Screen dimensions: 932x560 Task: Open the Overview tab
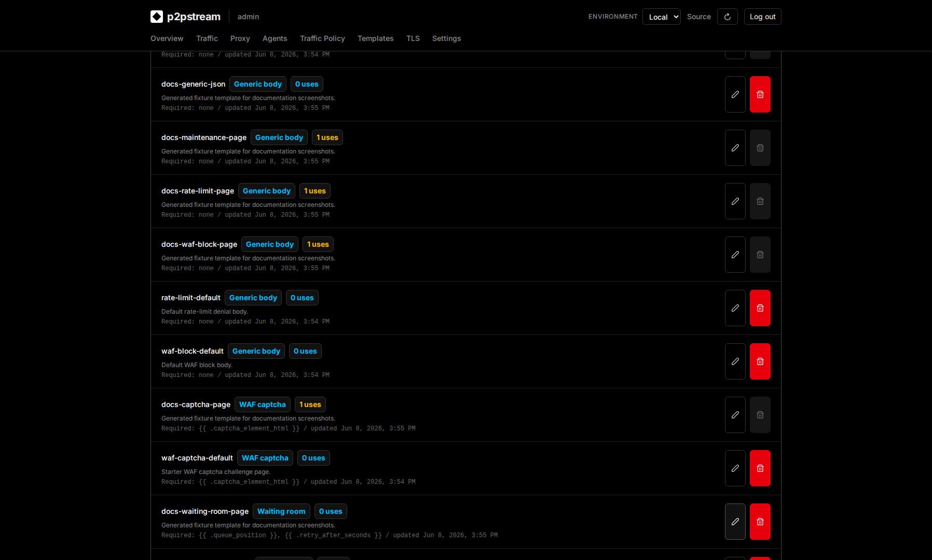167,38
